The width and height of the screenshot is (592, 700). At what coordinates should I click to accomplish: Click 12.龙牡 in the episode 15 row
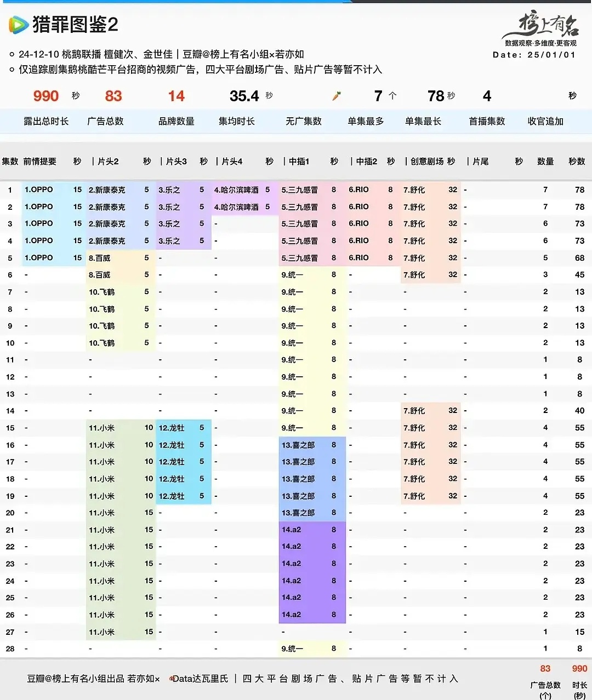[x=172, y=428]
